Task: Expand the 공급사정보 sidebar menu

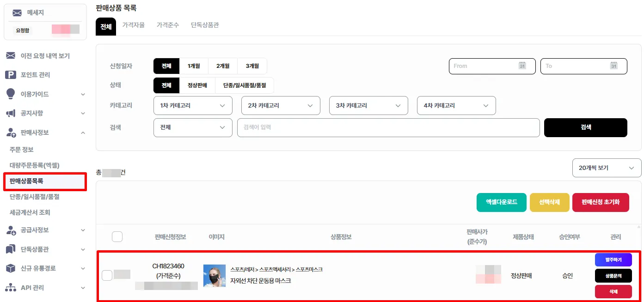Action: tap(83, 230)
